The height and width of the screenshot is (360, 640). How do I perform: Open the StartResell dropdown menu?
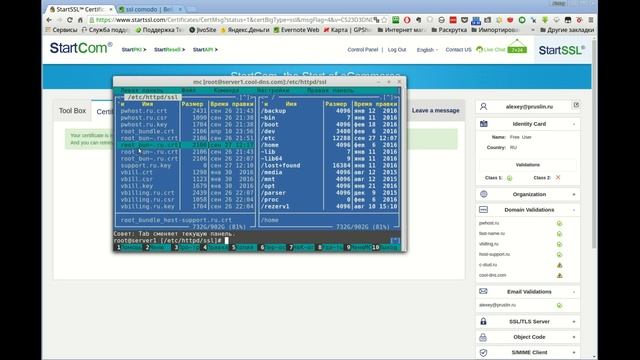pyautogui.click(x=169, y=49)
